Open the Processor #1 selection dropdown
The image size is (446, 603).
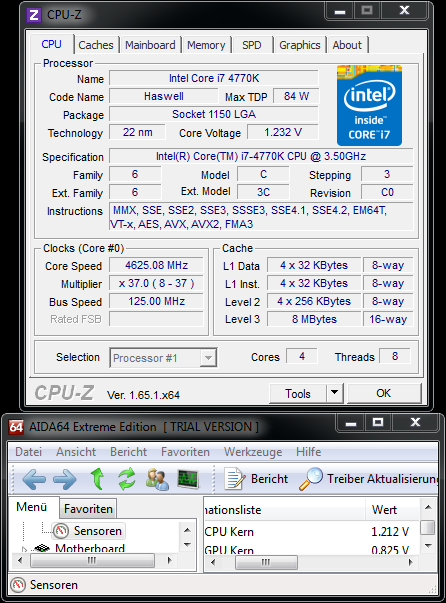point(163,358)
